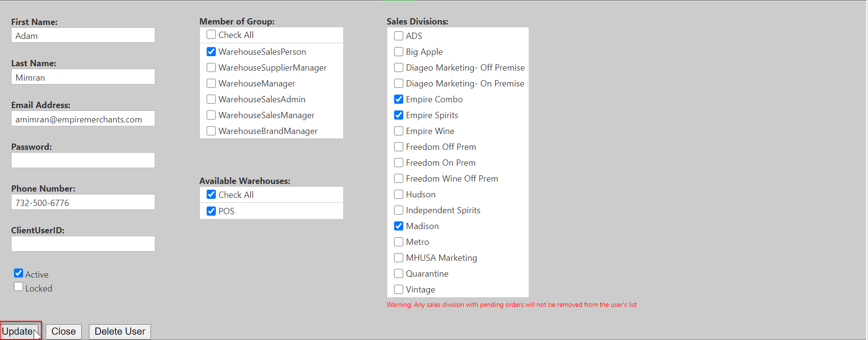Screen dimensions: 868x340
Task: Check the Quarantine sales division
Action: point(398,273)
